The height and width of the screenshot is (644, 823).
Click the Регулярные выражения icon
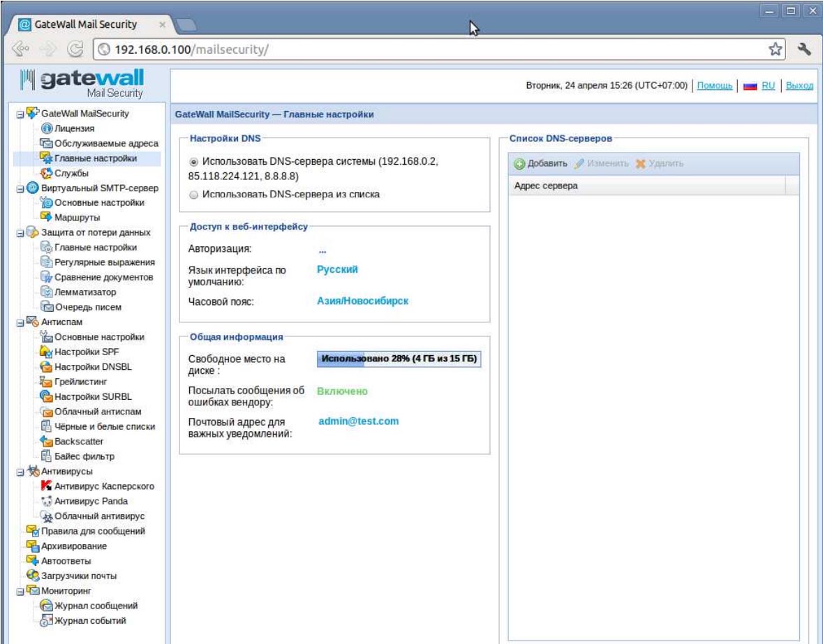46,262
